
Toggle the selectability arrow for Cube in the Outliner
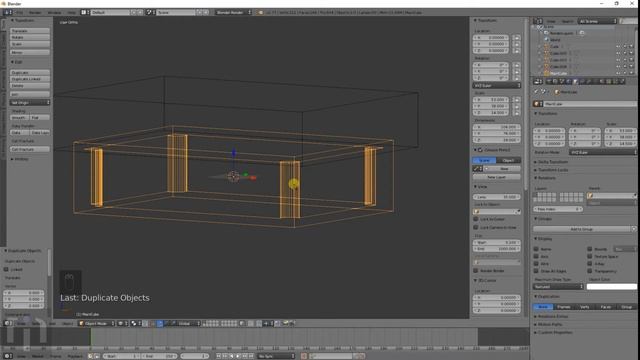(624, 47)
